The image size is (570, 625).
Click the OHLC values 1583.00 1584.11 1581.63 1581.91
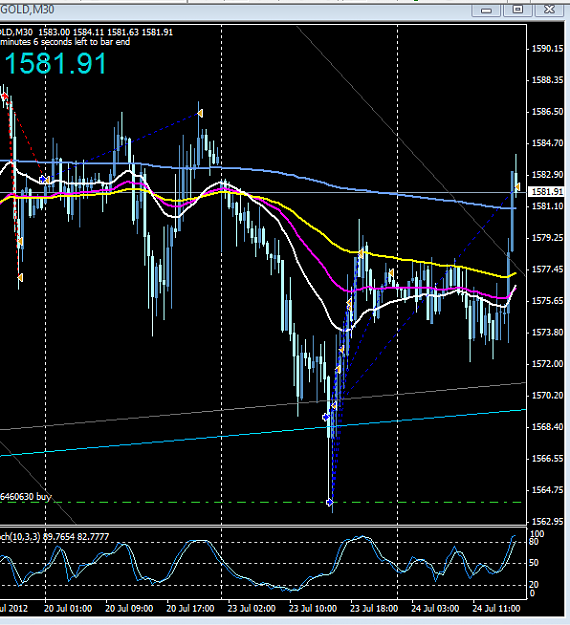pos(106,32)
